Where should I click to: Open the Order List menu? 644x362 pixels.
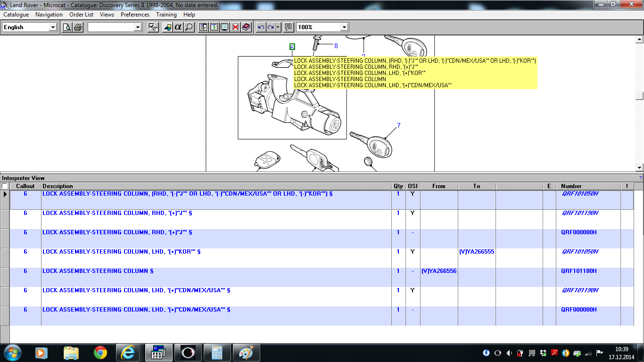(81, 15)
